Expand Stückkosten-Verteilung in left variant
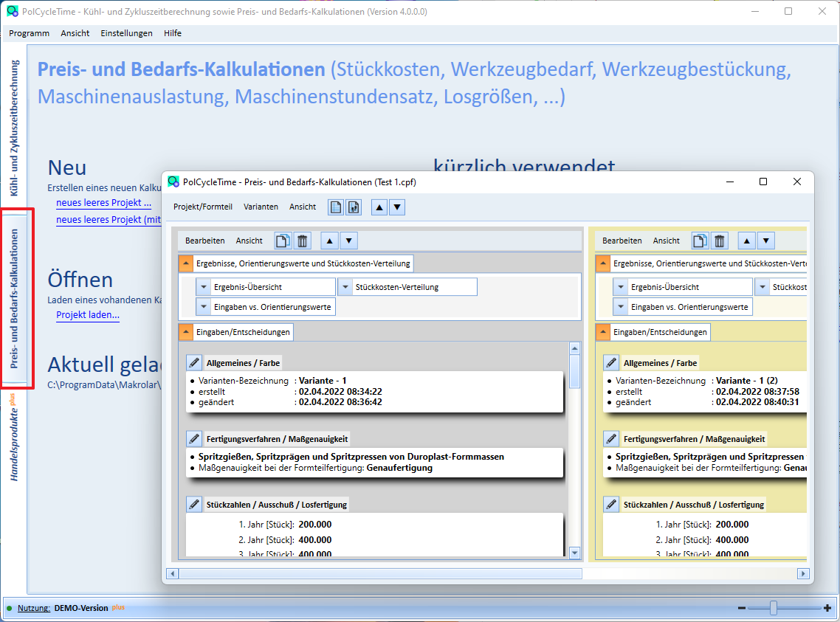The height and width of the screenshot is (622, 840). pos(345,287)
